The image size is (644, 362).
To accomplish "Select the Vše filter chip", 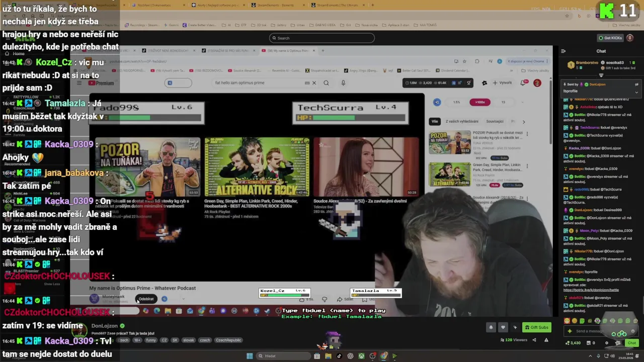I will pyautogui.click(x=435, y=121).
